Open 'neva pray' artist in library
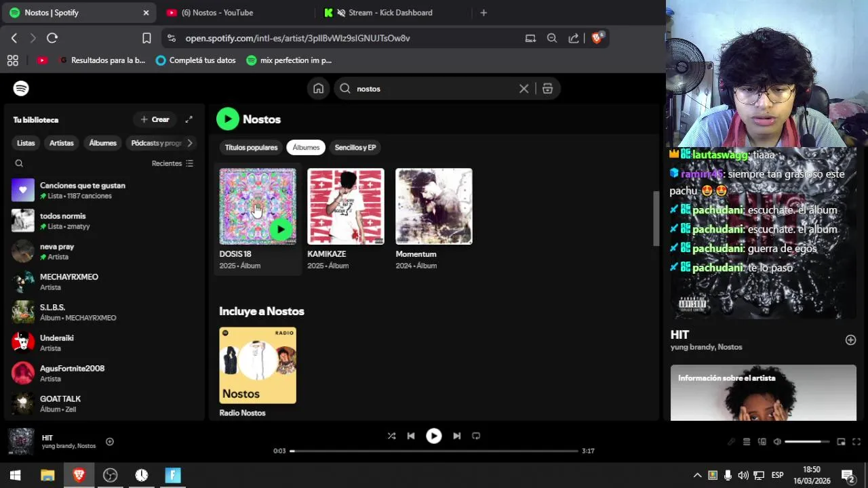Screen dimensions: 868x488 coord(105,251)
